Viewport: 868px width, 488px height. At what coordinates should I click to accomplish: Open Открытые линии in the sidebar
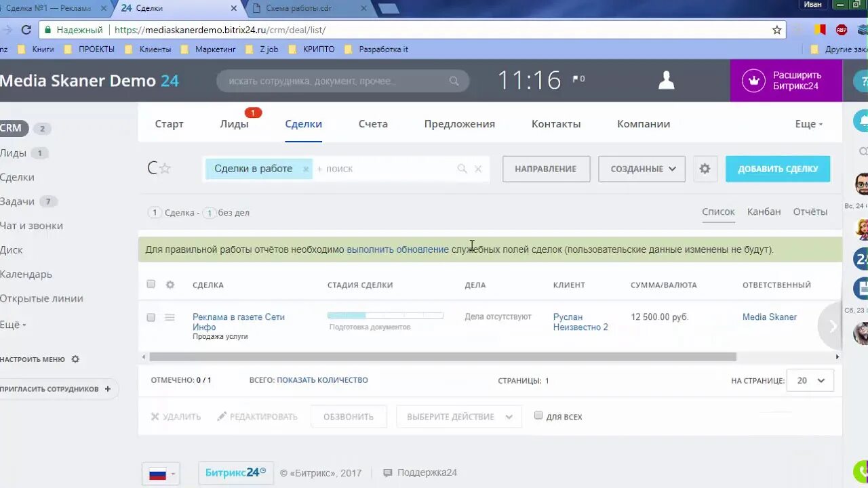pos(41,298)
